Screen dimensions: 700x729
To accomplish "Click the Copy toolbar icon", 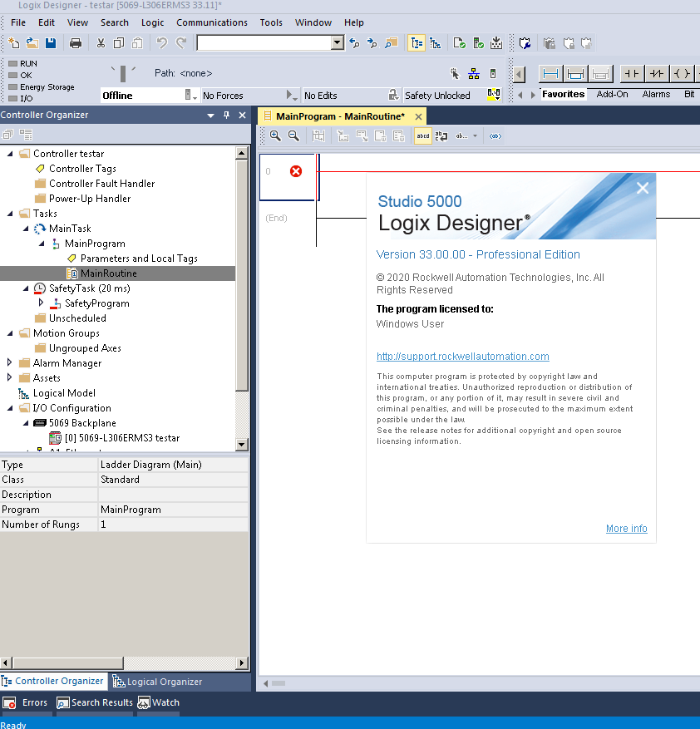I will pyautogui.click(x=119, y=43).
